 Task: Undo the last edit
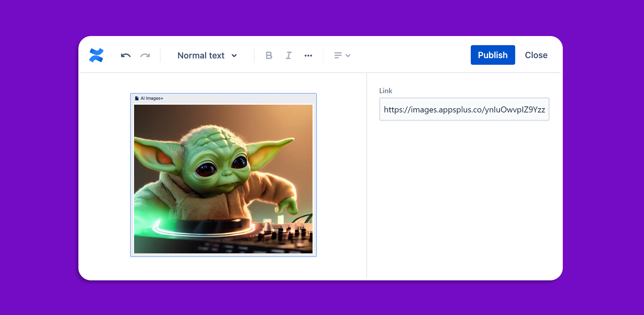(126, 55)
